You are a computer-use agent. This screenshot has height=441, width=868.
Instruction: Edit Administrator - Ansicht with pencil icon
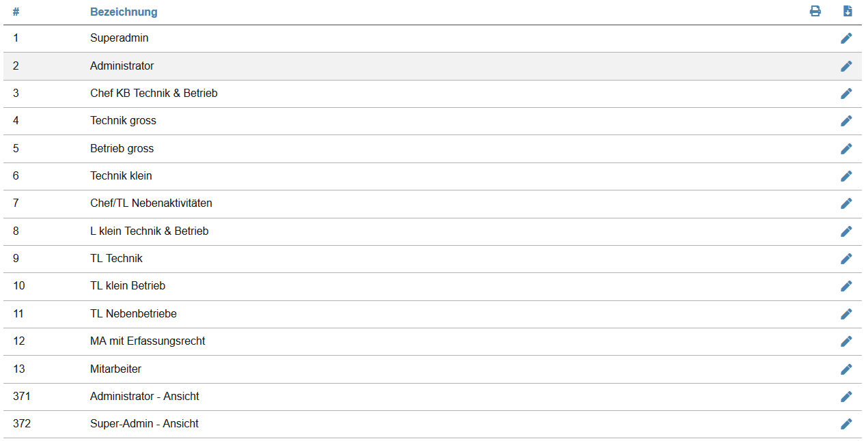(846, 397)
